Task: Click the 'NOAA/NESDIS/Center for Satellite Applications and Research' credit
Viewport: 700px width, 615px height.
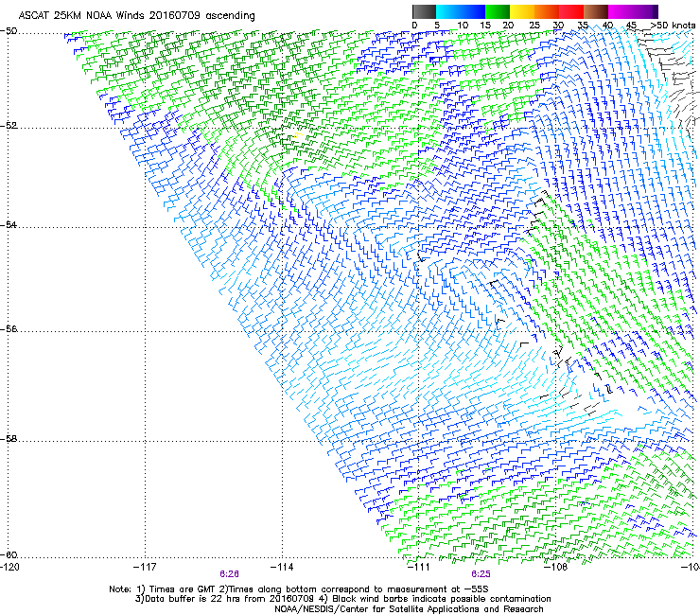Action: (x=409, y=609)
